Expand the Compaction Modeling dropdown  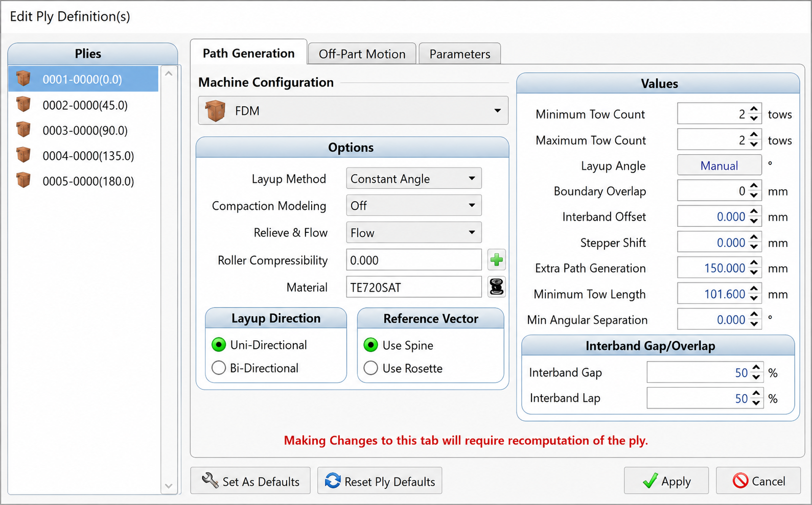point(414,205)
